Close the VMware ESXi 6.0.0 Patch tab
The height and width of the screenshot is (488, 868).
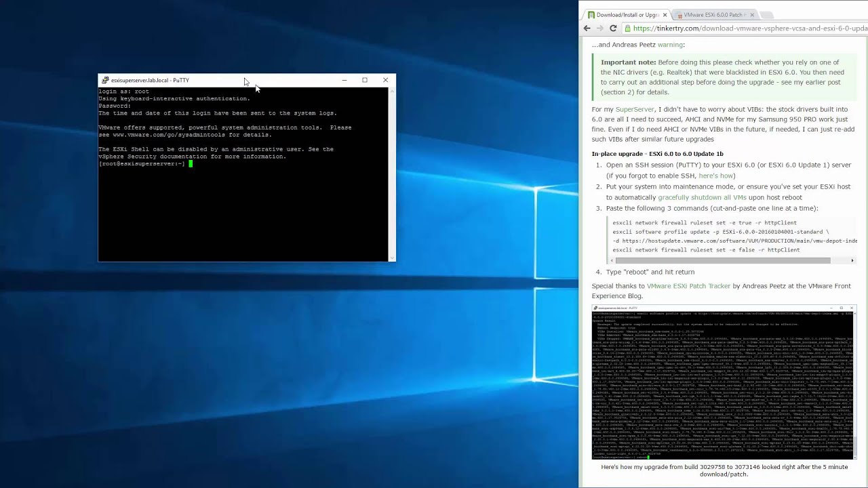point(752,15)
